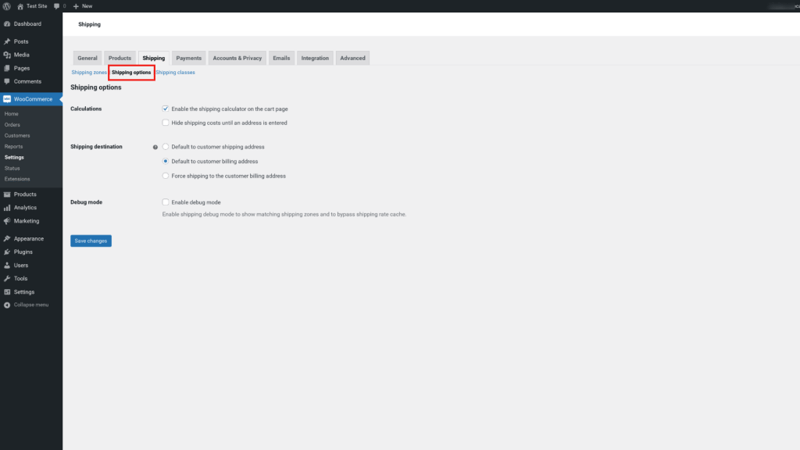800x450 pixels.
Task: Switch to the Payments tab
Action: coord(189,58)
